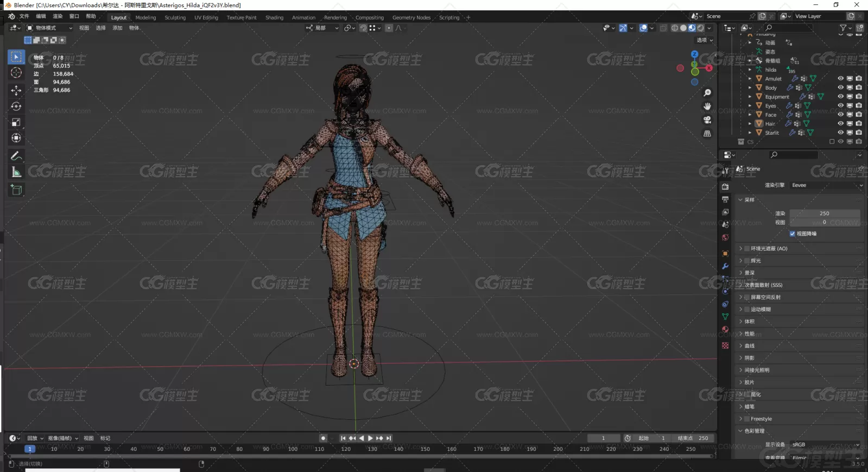Hide the Eyes object eye icon
868x472 pixels.
click(x=840, y=105)
